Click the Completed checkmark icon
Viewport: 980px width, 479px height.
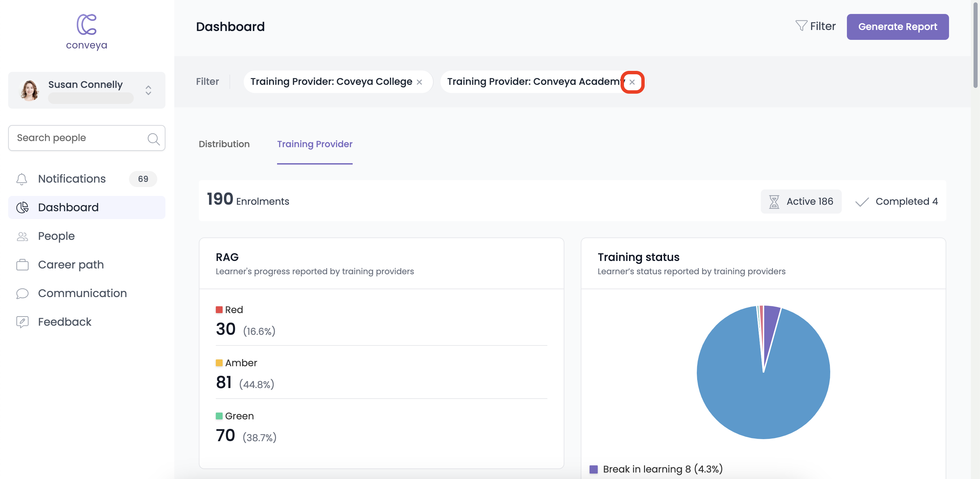click(x=862, y=202)
